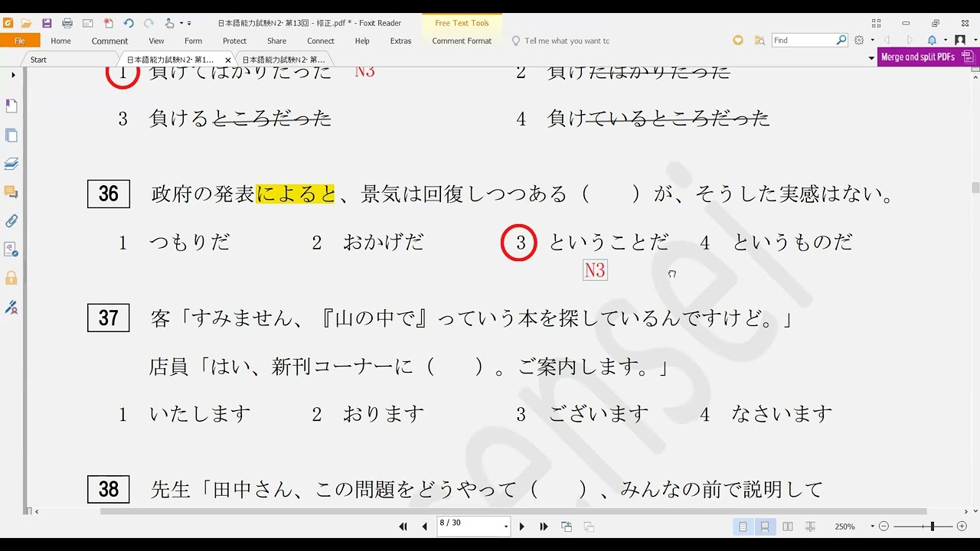Save the document with floppy icon
The height and width of the screenshot is (551, 980).
pos(47,23)
